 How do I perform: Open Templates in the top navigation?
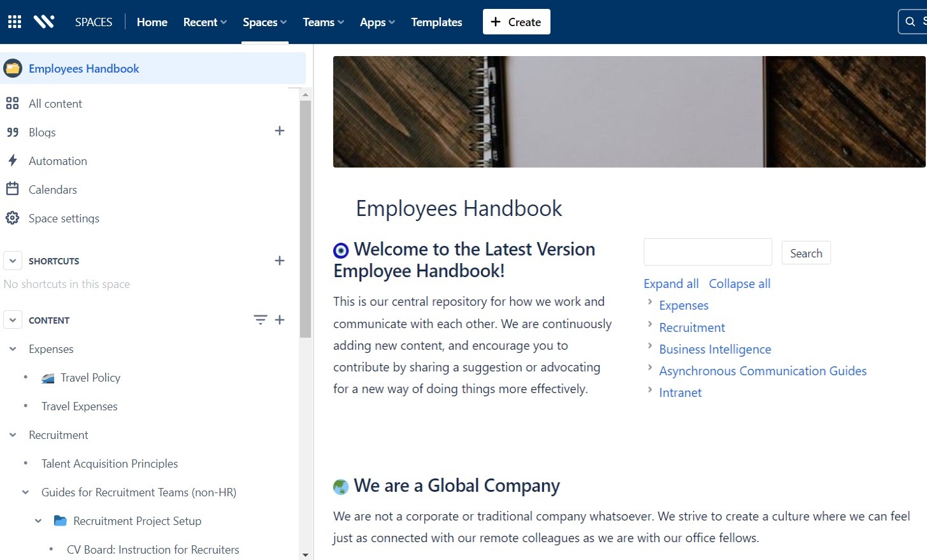pos(436,21)
